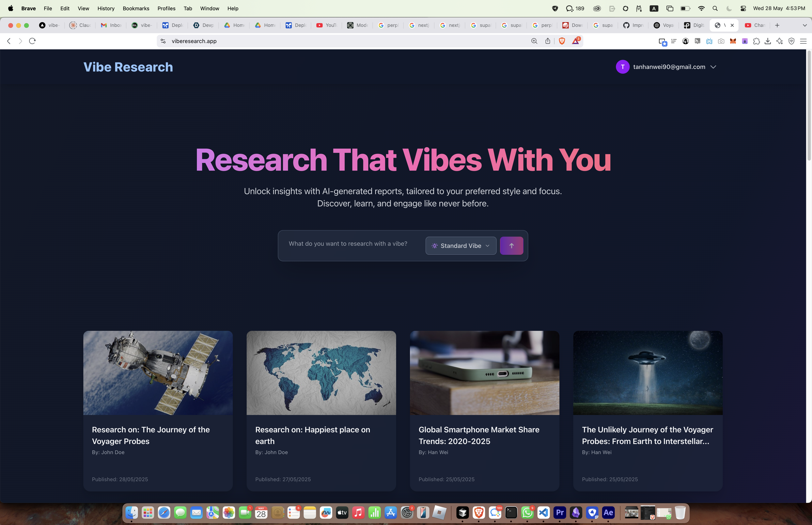Open Brave Leo AI sparkle icon
812x525 pixels.
pos(780,41)
